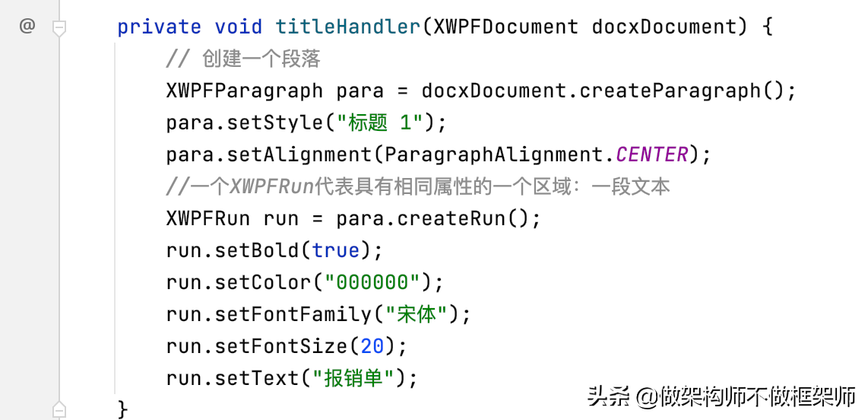Image resolution: width=868 pixels, height=420 pixels.
Task: Click ParagraphAlignment class reference
Action: pos(494,154)
